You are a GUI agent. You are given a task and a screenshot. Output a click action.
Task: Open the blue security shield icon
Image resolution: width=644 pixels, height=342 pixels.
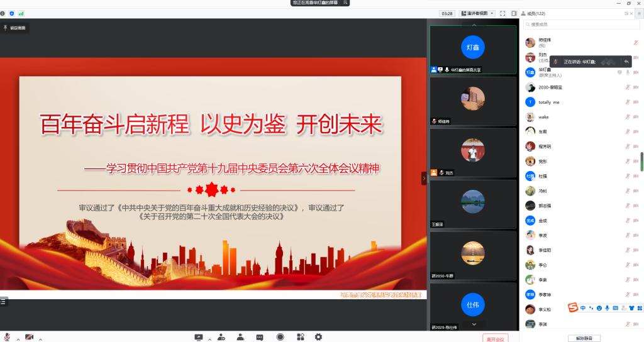[x=11, y=13]
